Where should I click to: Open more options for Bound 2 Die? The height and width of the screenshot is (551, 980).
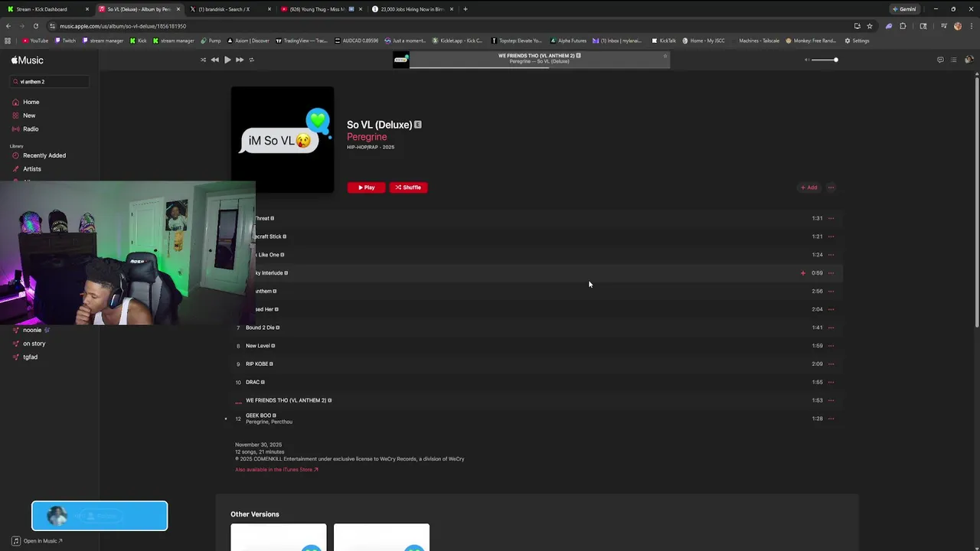coord(831,328)
